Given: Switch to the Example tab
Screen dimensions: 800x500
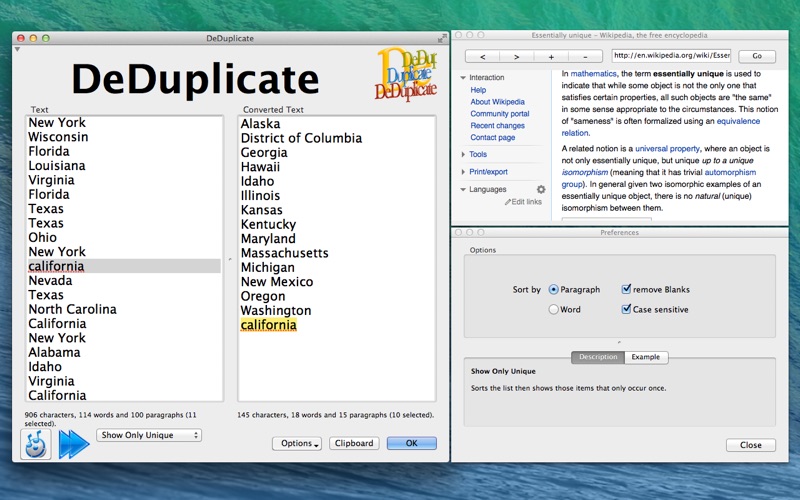Looking at the screenshot, I should 646,357.
